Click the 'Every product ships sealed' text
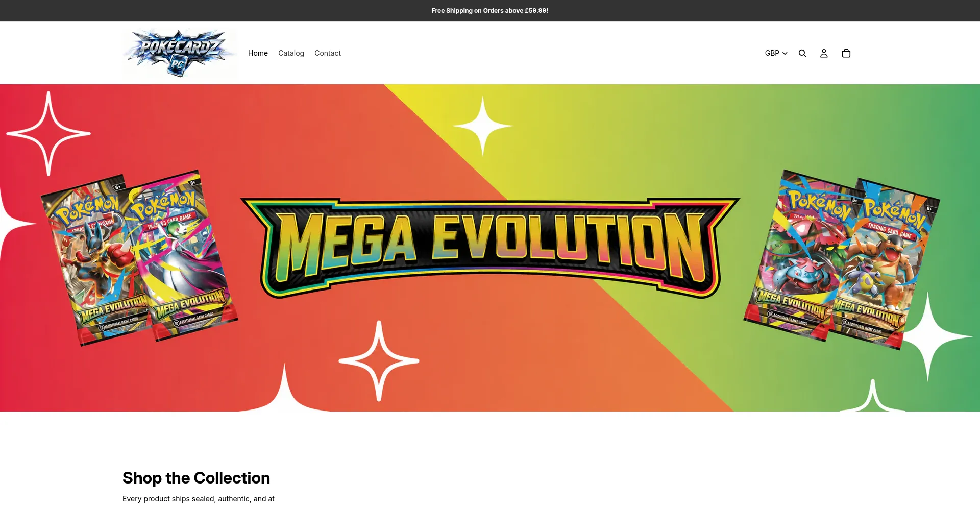The image size is (980, 507). click(x=199, y=499)
